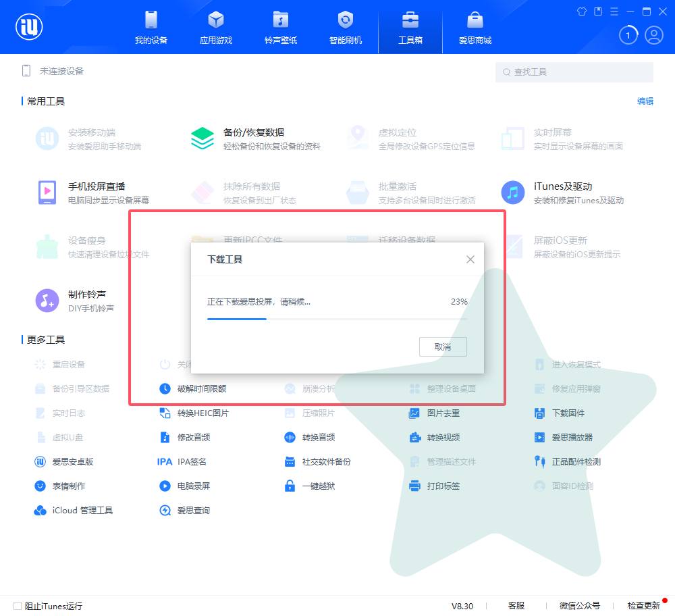Image resolution: width=675 pixels, height=616 pixels.
Task: Open 正品配件检测 tool
Action: [568, 462]
